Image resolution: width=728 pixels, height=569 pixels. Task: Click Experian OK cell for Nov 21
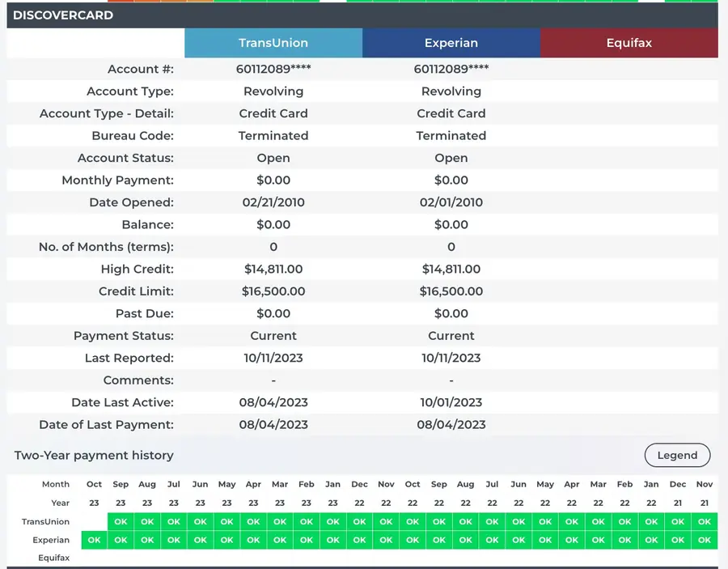705,540
